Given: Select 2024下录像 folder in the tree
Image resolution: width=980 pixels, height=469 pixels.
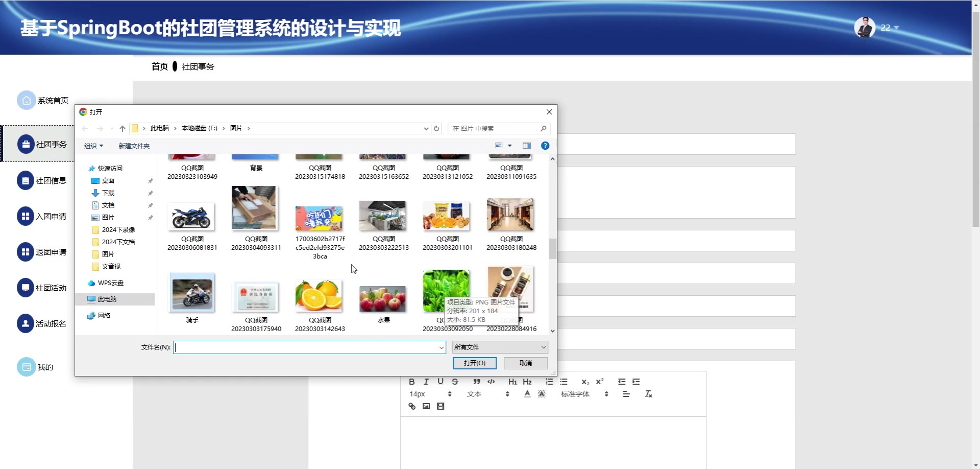Looking at the screenshot, I should click(x=114, y=230).
